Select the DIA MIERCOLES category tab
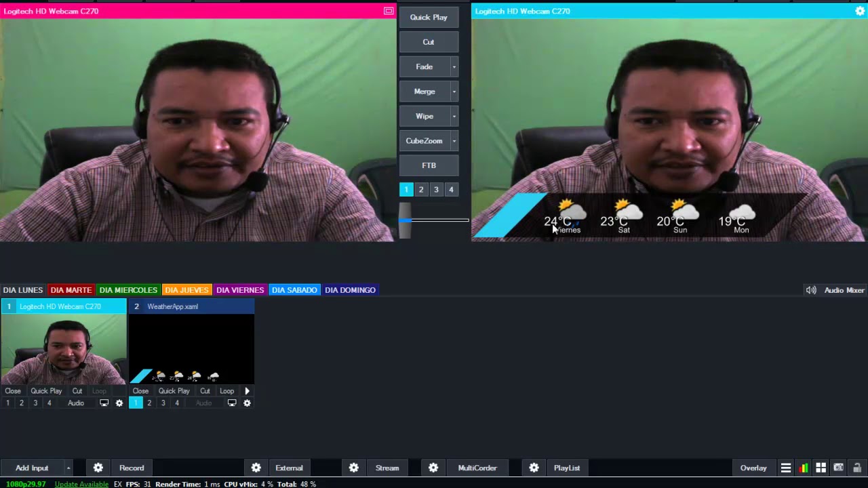This screenshot has width=868, height=488. coord(128,290)
